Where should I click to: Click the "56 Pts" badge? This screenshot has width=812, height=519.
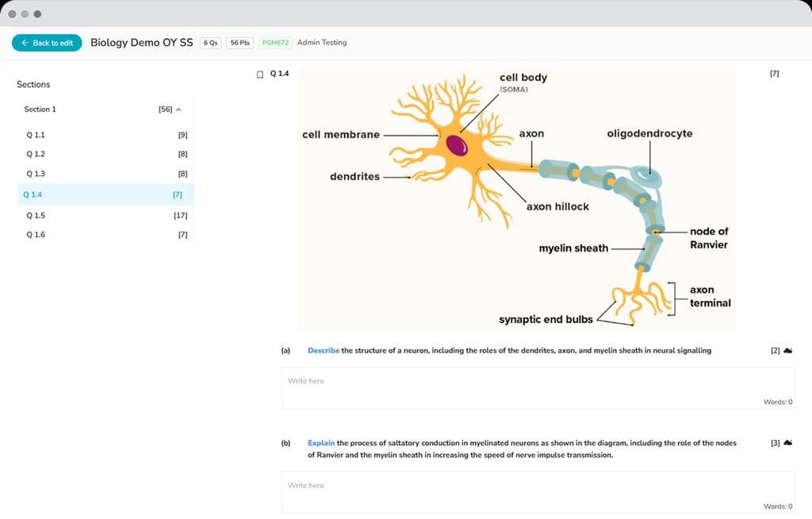[x=239, y=43]
